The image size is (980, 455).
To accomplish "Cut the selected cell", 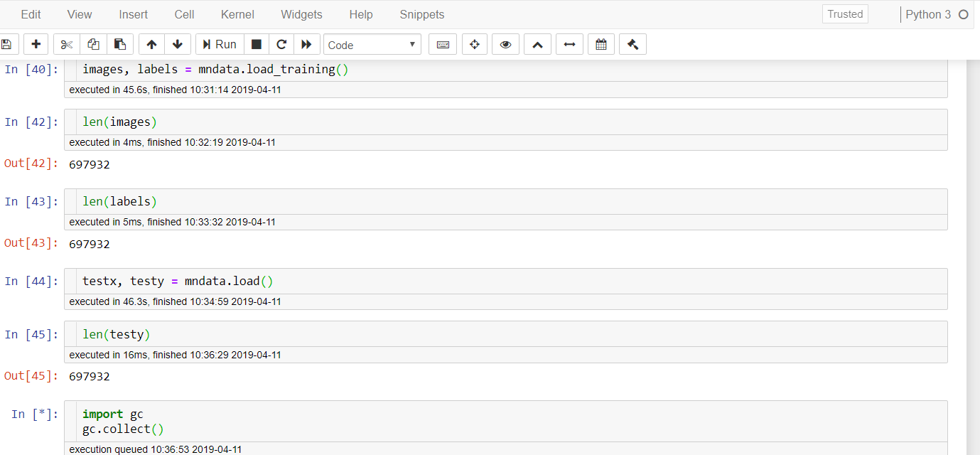I will [x=66, y=44].
